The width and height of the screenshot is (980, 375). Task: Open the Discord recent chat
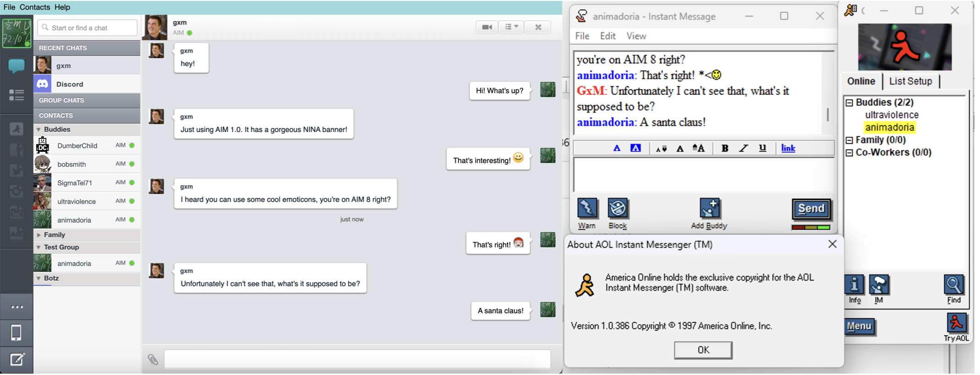point(87,84)
